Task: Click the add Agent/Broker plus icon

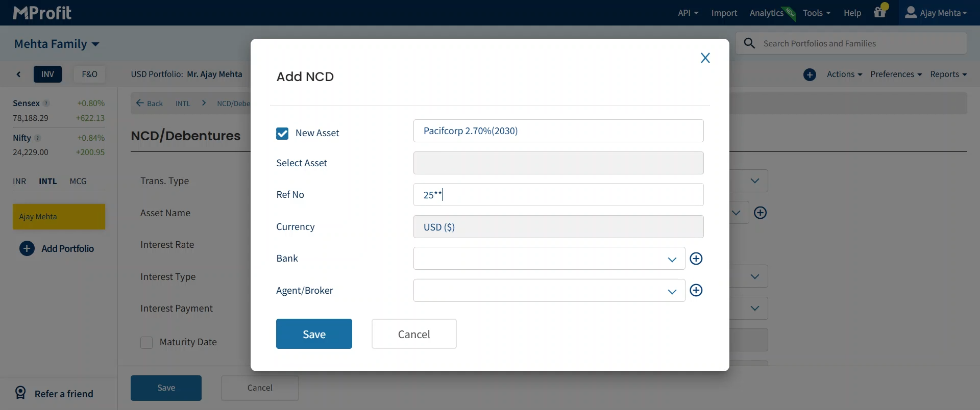Action: 696,290
